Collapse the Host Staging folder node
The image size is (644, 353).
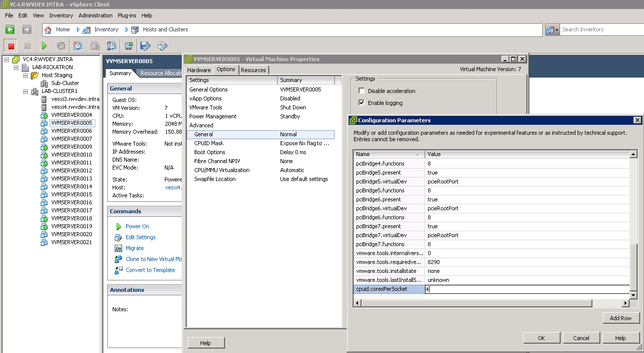click(25, 76)
